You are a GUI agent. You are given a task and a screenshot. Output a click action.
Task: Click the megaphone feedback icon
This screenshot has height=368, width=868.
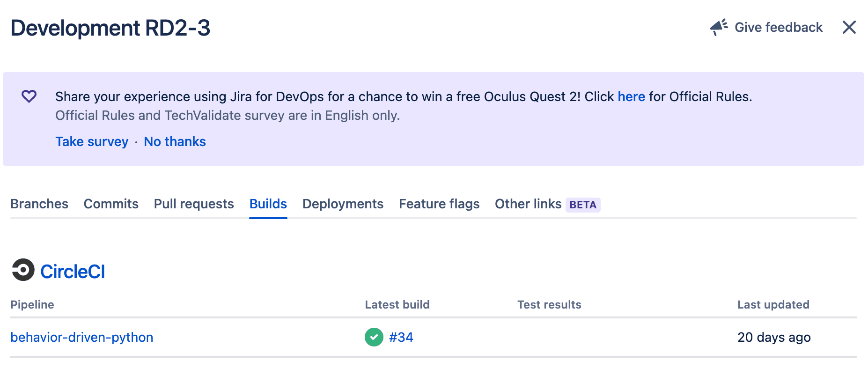click(718, 27)
